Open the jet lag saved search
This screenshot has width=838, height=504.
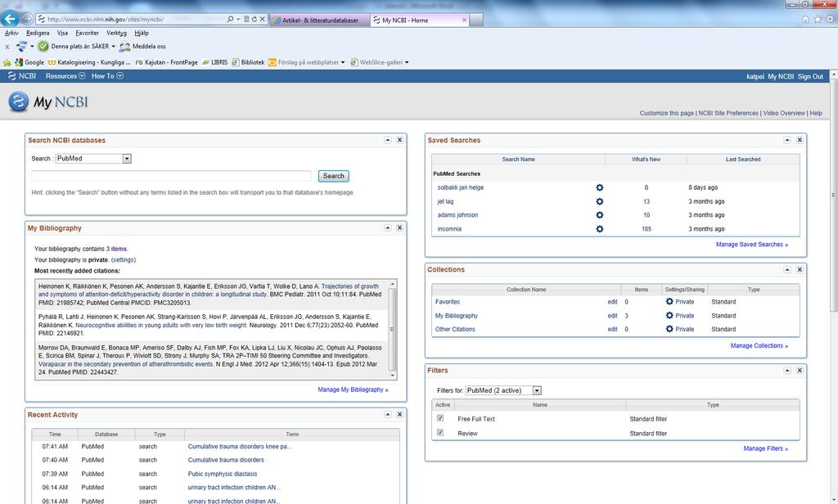(445, 201)
